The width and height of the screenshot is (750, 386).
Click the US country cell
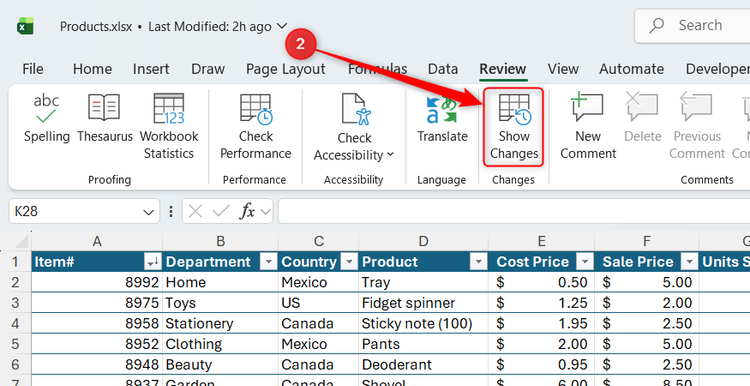point(318,303)
